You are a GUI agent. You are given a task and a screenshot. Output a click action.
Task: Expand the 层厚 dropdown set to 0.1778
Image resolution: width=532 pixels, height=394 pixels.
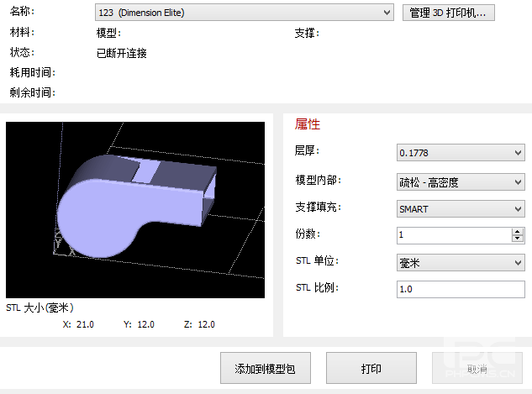tap(460, 152)
